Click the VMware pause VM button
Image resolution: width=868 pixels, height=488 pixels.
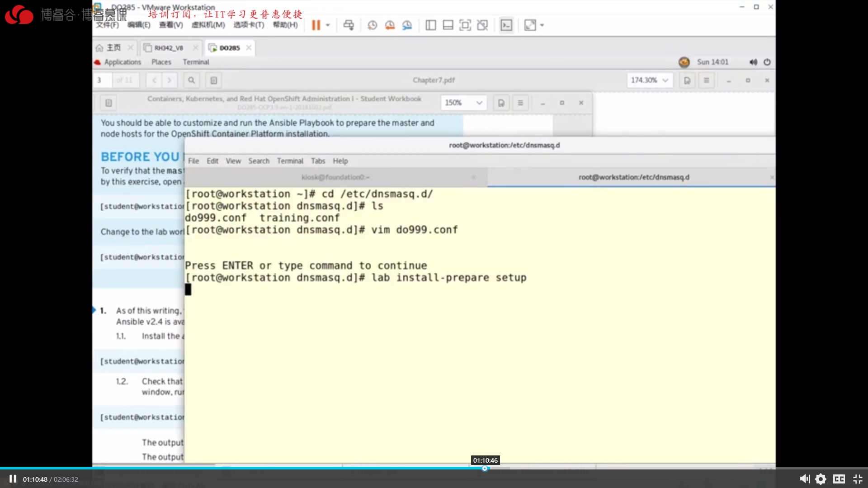pyautogui.click(x=316, y=25)
